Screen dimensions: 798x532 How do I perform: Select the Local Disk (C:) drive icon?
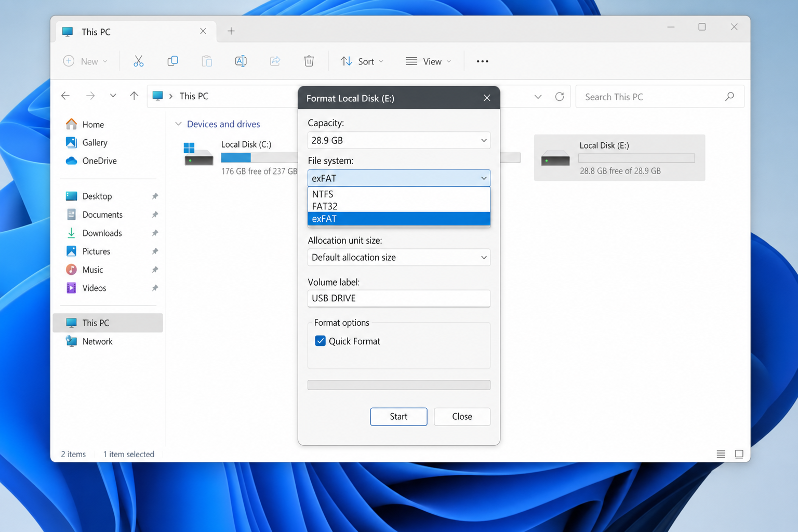click(x=198, y=154)
